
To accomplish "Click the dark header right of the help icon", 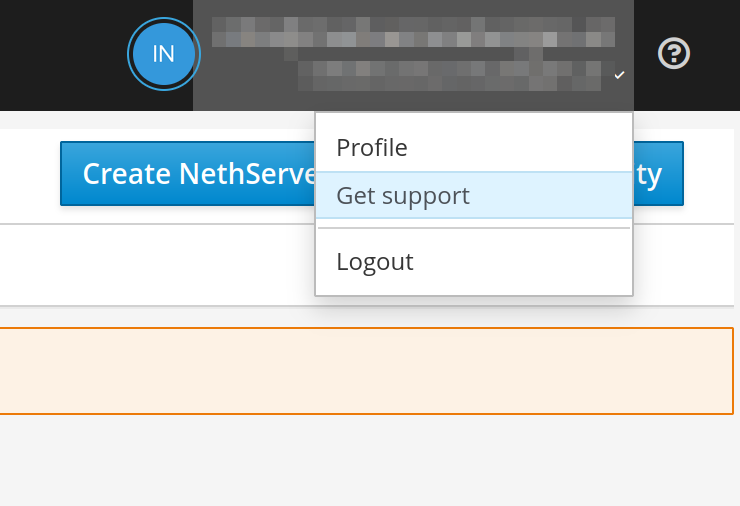I will coord(718,54).
